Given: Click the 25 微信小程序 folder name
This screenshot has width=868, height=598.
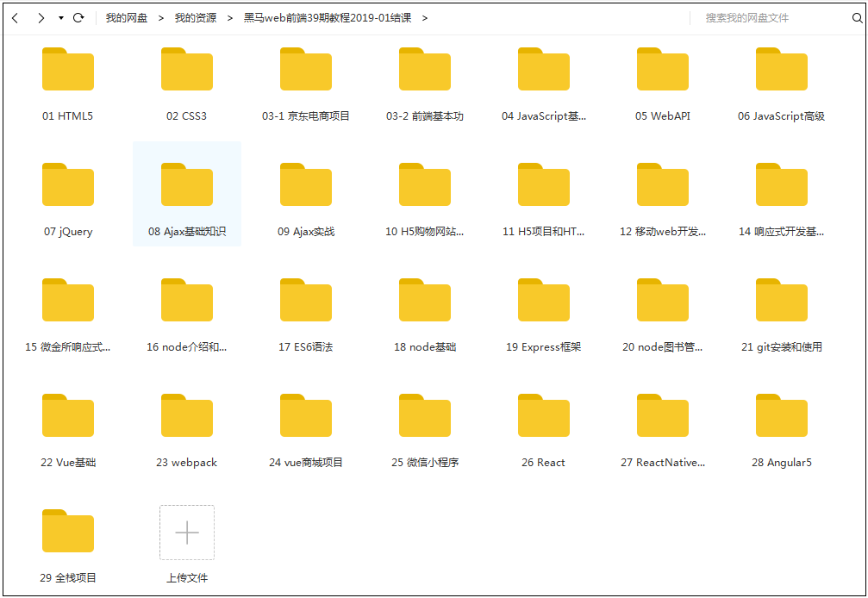Looking at the screenshot, I should (x=425, y=463).
